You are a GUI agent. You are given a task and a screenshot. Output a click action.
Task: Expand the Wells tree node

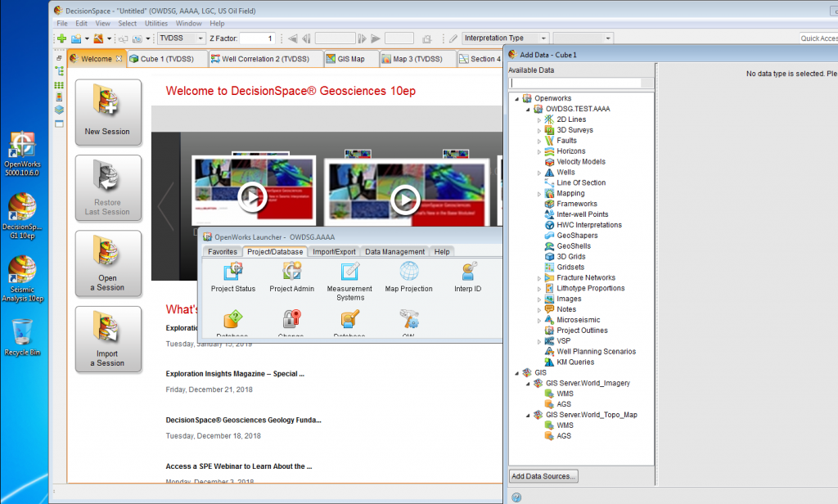[x=538, y=173]
